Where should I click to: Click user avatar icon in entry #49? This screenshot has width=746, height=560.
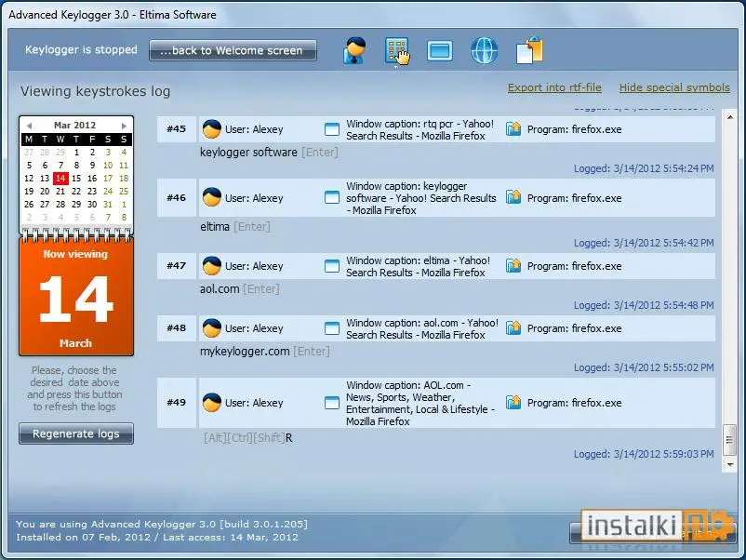(212, 403)
